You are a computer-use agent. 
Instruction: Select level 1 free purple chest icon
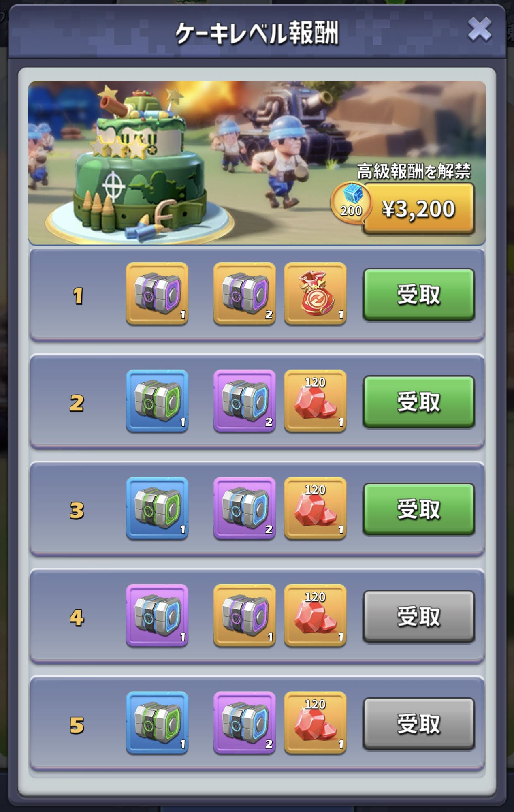pos(157,294)
